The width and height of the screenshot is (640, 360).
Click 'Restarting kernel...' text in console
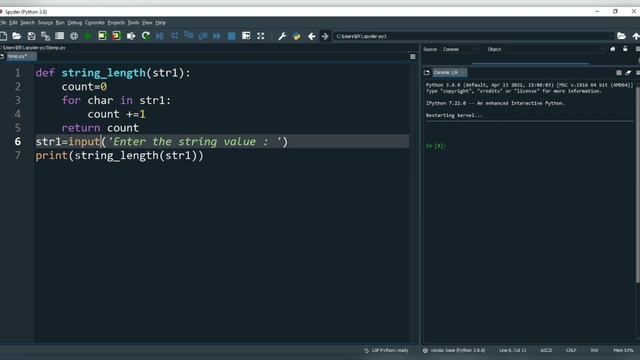tap(454, 116)
